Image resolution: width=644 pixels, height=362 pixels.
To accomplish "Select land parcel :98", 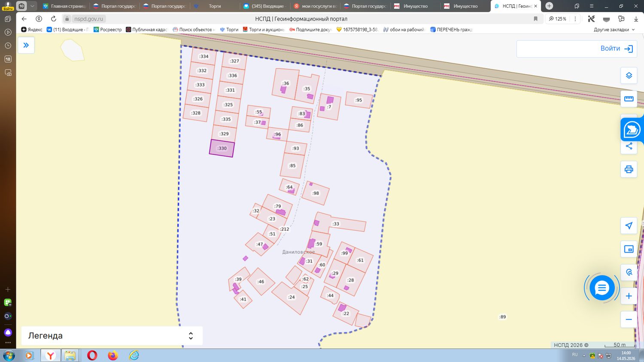I will pyautogui.click(x=316, y=193).
